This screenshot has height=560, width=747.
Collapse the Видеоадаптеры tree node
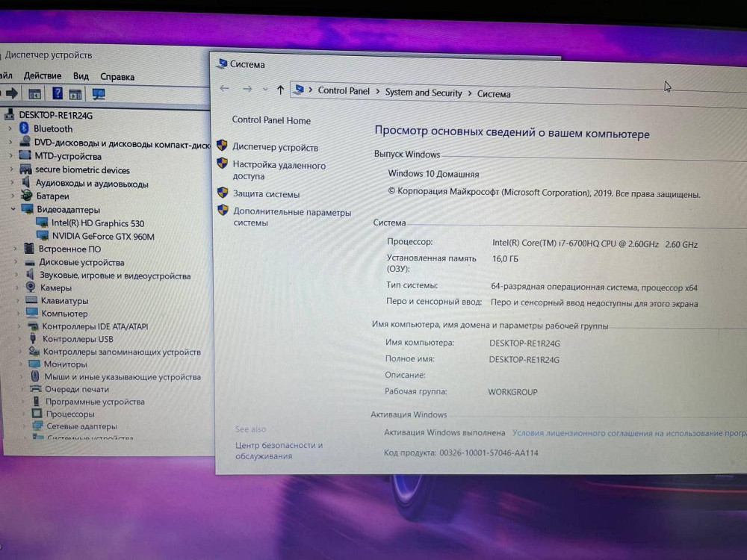[x=13, y=210]
